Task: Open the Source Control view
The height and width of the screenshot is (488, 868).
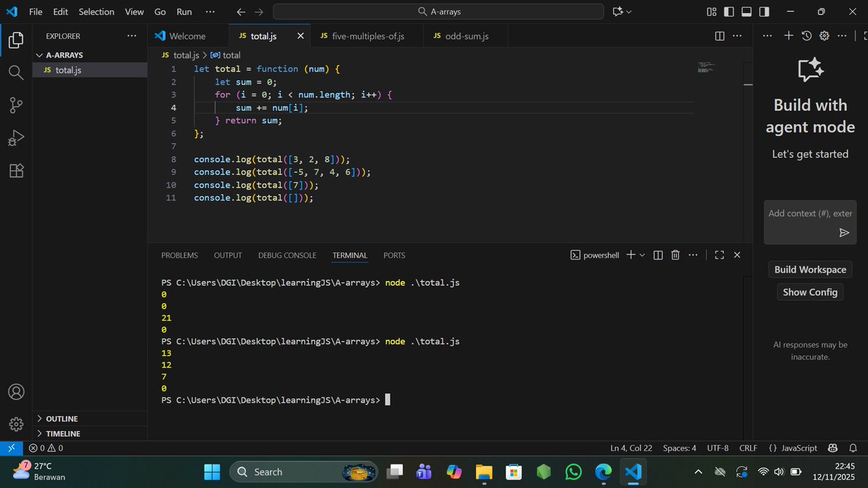Action: pos(16,105)
